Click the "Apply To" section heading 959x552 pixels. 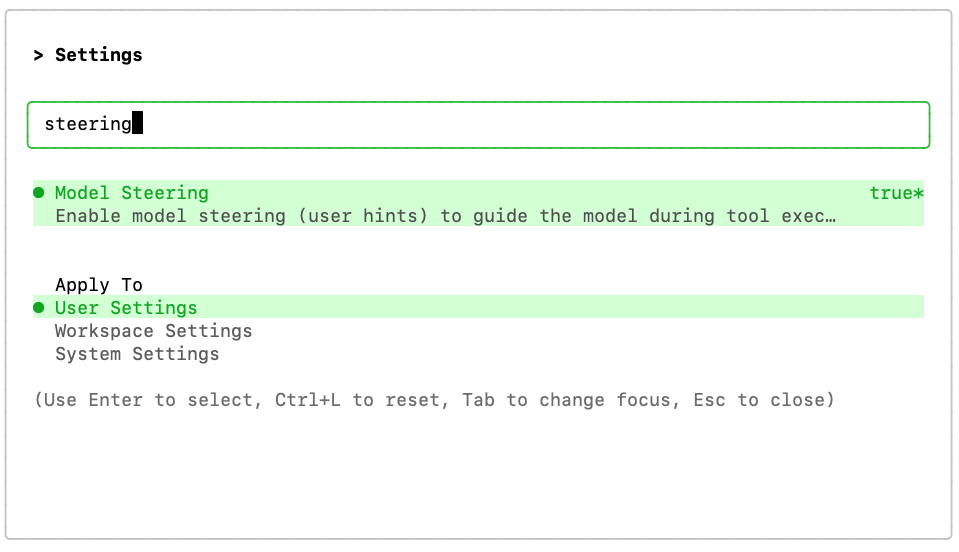(x=99, y=285)
